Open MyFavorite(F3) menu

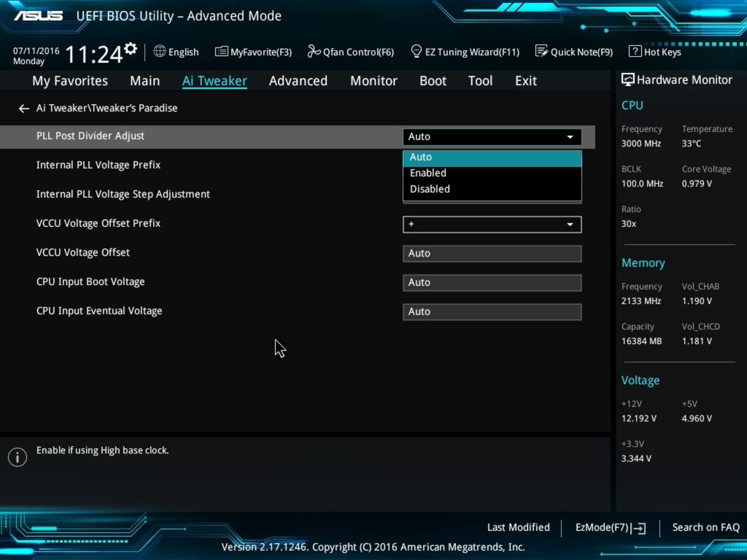coord(261,52)
